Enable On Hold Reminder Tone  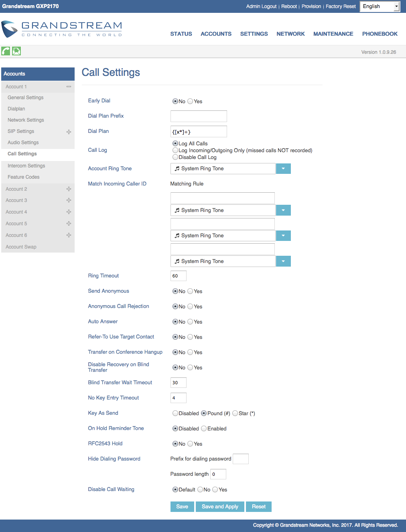[x=204, y=428]
